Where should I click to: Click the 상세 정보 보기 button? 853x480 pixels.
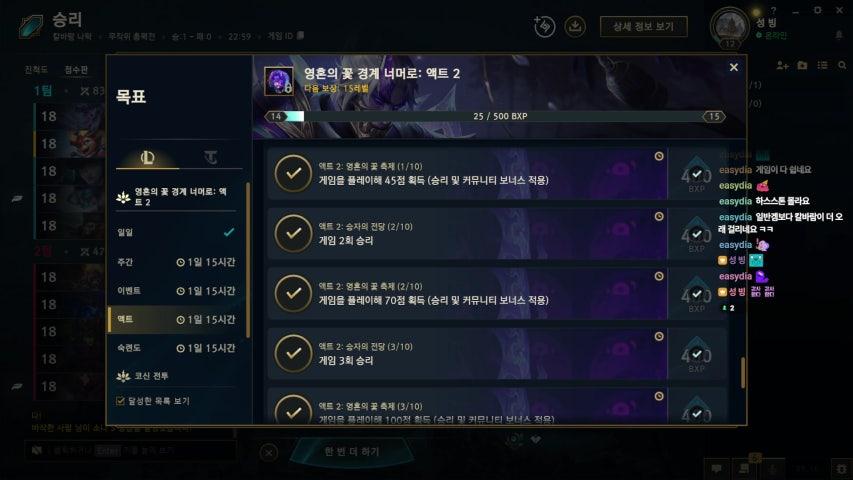(x=644, y=26)
